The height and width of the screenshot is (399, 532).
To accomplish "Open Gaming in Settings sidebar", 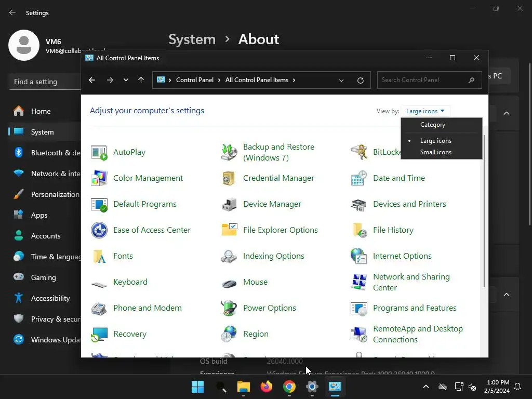I will [x=45, y=277].
